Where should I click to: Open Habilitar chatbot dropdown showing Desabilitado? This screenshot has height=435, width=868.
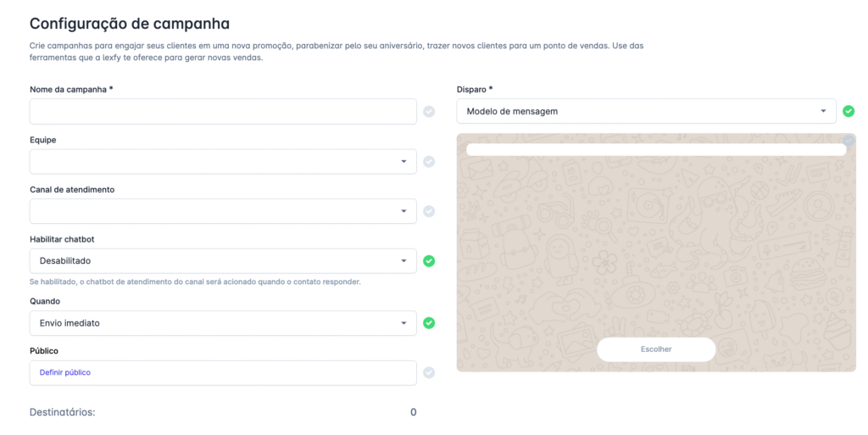coord(223,261)
